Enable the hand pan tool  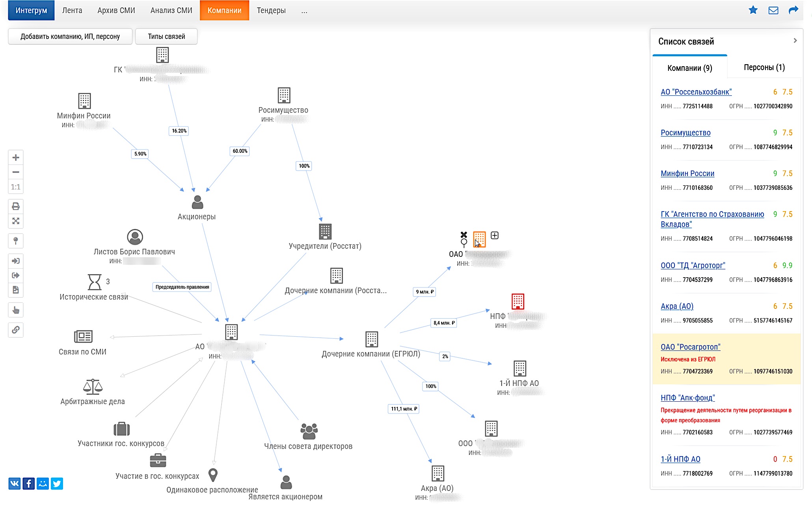16,310
